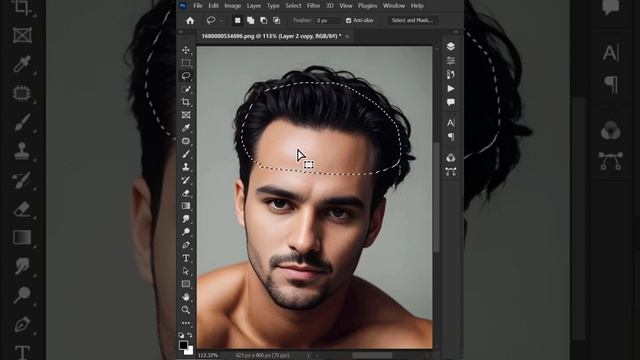Viewport: 640px width, 360px height.
Task: Select the Rectangular Marquee tool
Action: (186, 63)
